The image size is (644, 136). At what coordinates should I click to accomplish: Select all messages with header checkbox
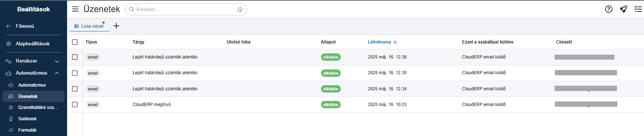pos(75,42)
